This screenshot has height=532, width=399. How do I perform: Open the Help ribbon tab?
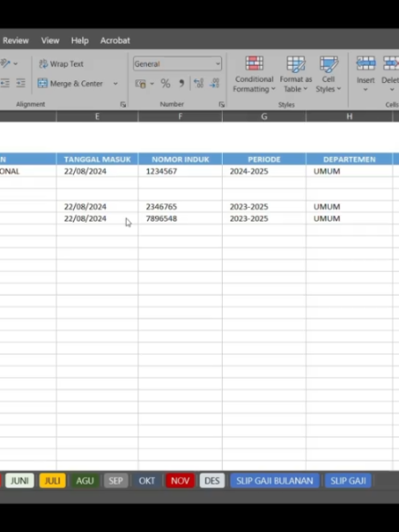click(79, 40)
